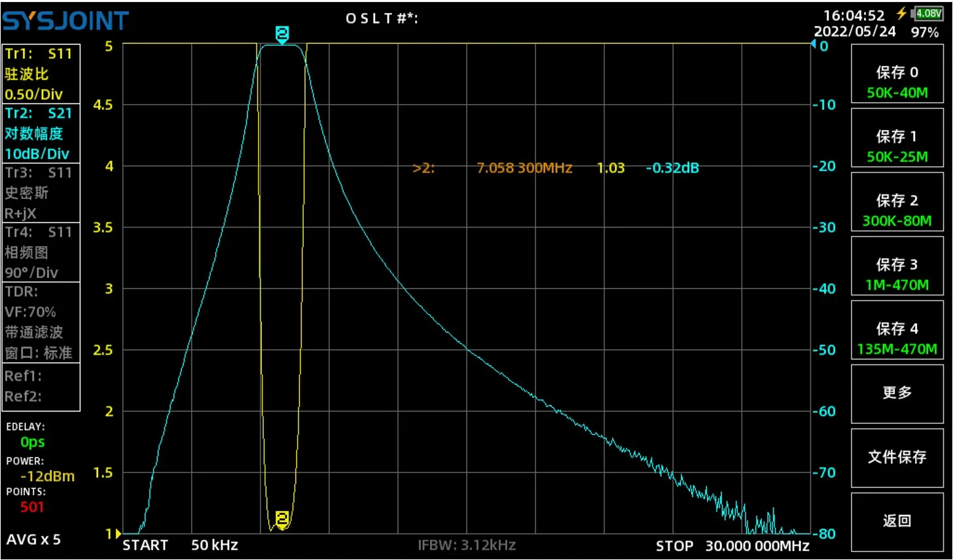Click the 97% battery percentage
953x560 pixels.
click(x=925, y=32)
